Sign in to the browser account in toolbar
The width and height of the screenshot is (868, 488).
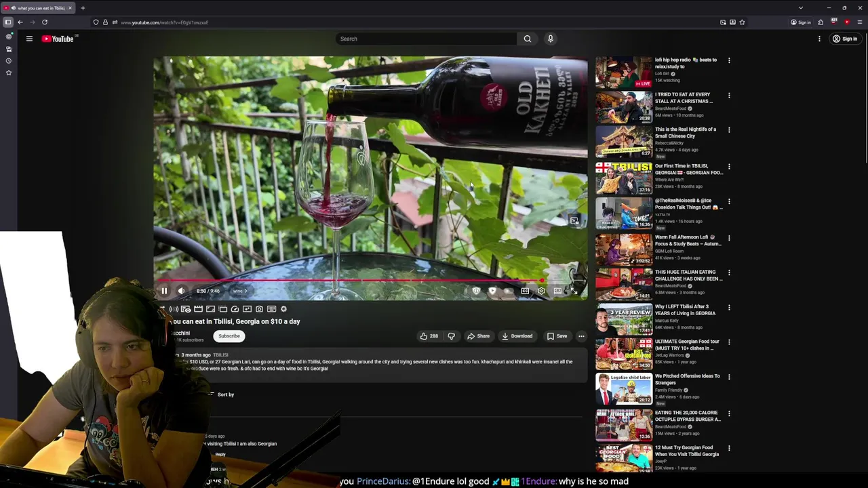tap(801, 22)
